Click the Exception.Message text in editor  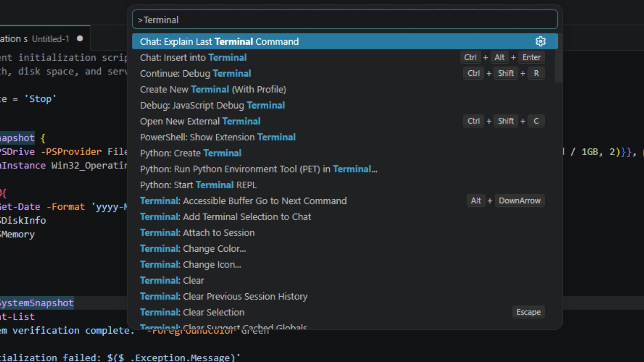tap(182, 357)
